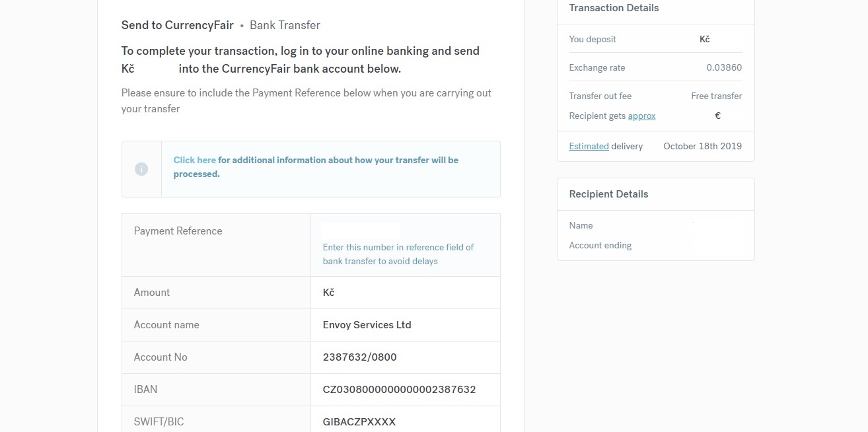The width and height of the screenshot is (868, 432).
Task: Click the 'Amount' row label
Action: pos(152,292)
